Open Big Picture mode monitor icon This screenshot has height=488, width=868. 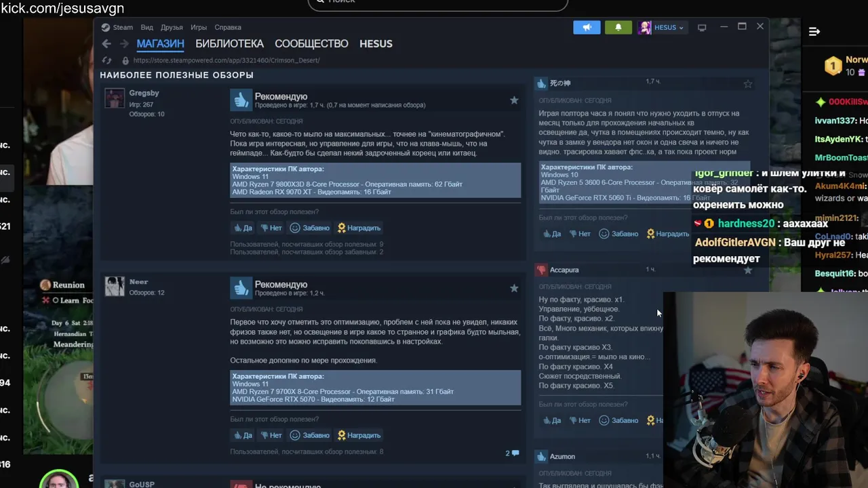(702, 28)
